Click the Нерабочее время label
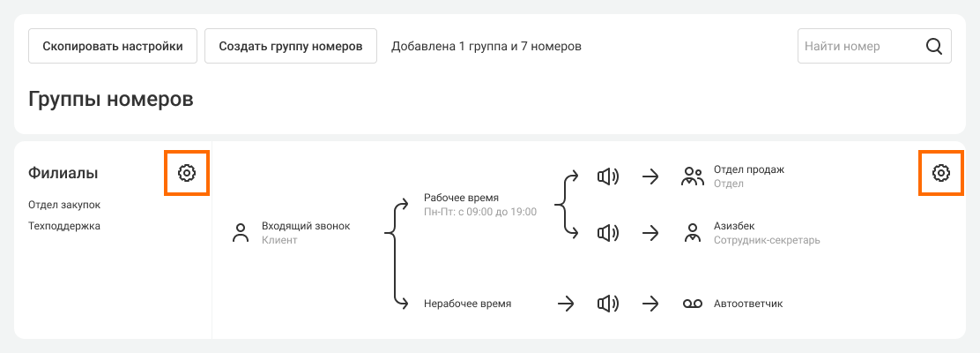The height and width of the screenshot is (353, 980). [x=467, y=304]
